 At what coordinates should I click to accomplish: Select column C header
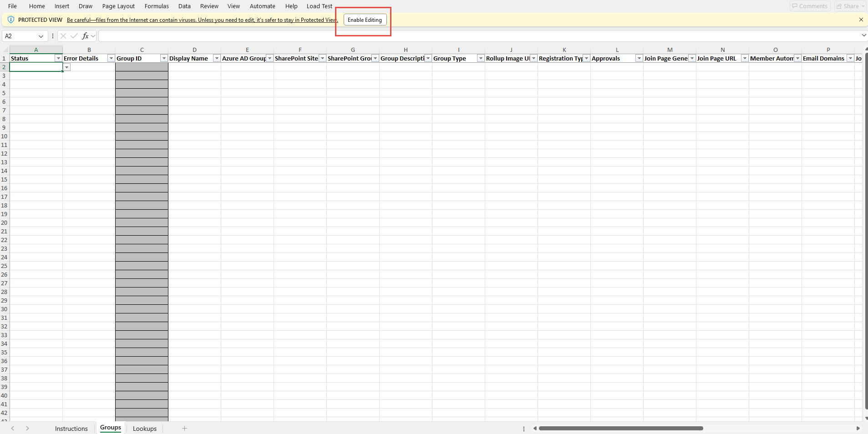[142, 50]
